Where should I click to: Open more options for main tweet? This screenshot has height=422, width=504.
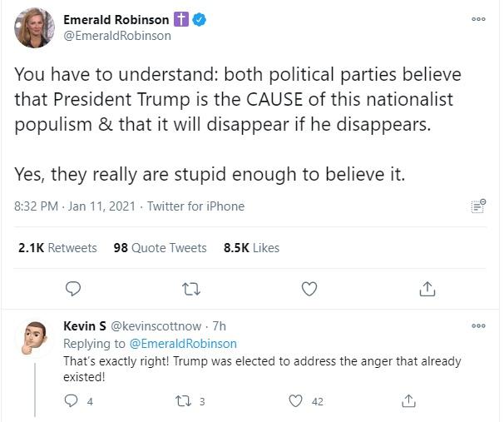(478, 20)
